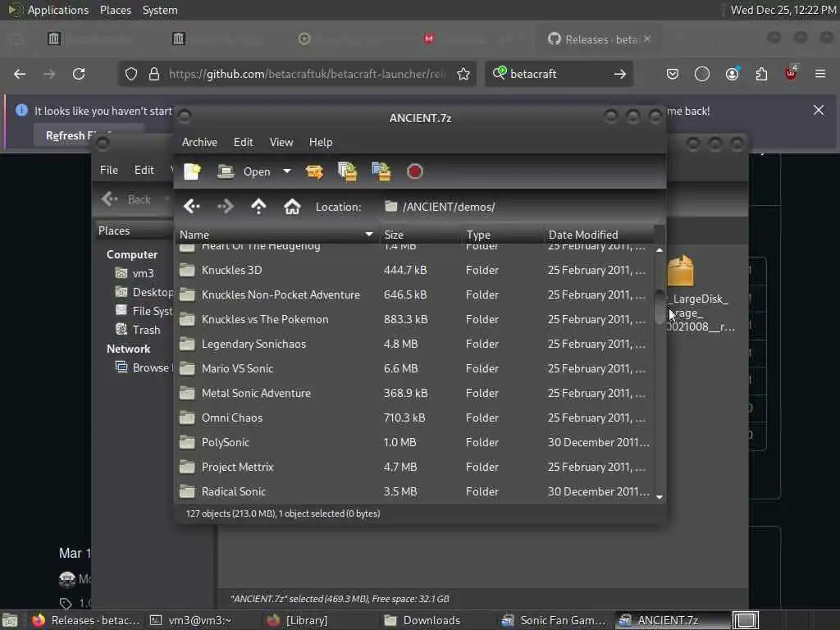Image resolution: width=840 pixels, height=630 pixels.
Task: Click the Add files to archive icon
Action: pos(348,171)
